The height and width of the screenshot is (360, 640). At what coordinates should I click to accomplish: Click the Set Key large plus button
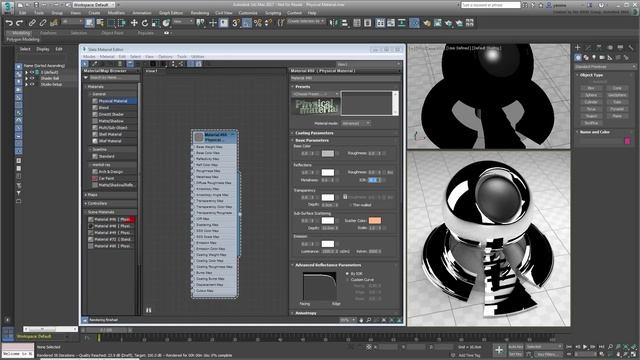pyautogui.click(x=499, y=350)
